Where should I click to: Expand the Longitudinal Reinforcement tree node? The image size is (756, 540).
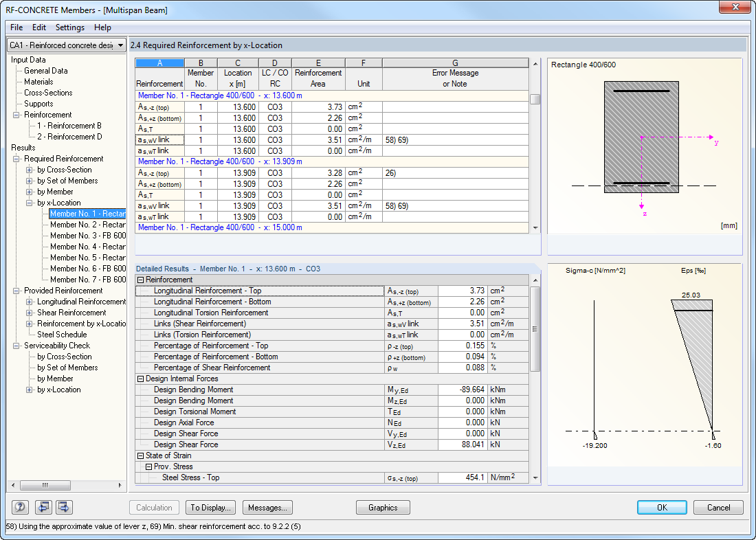30,302
